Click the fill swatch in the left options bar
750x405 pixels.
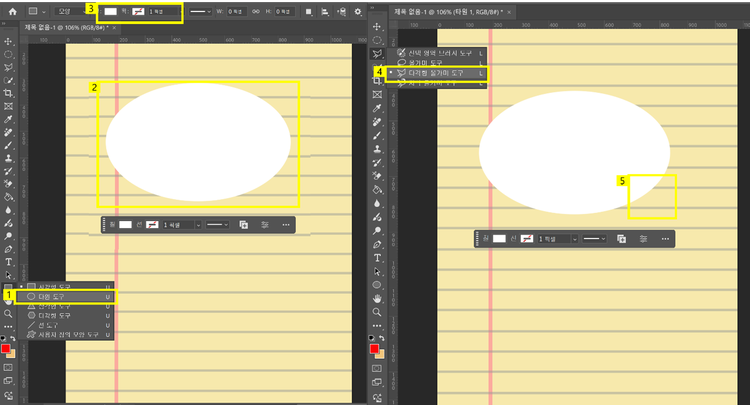(110, 11)
